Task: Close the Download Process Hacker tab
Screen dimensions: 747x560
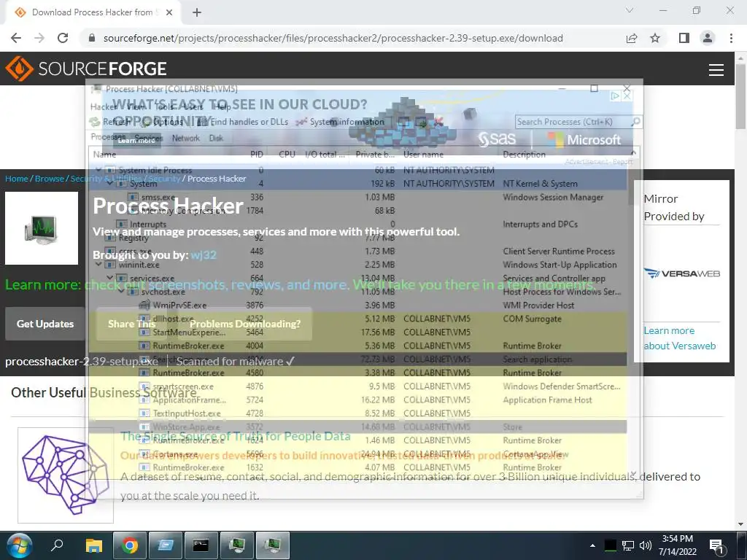Action: click(x=169, y=13)
